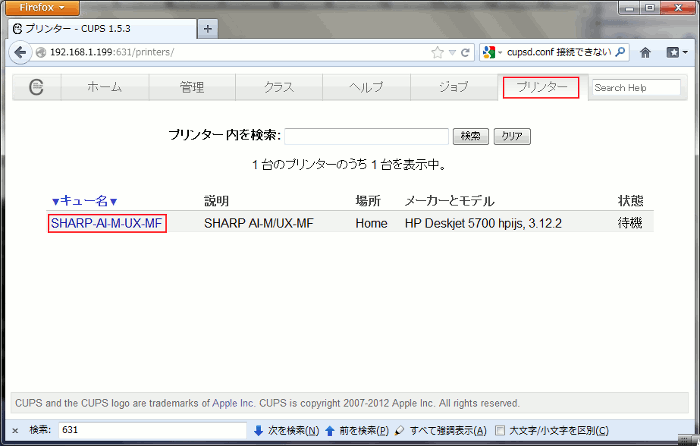Toggle highlight all (すべて強調表示) in find bar
Screen dimensions: 700x446
440,430
